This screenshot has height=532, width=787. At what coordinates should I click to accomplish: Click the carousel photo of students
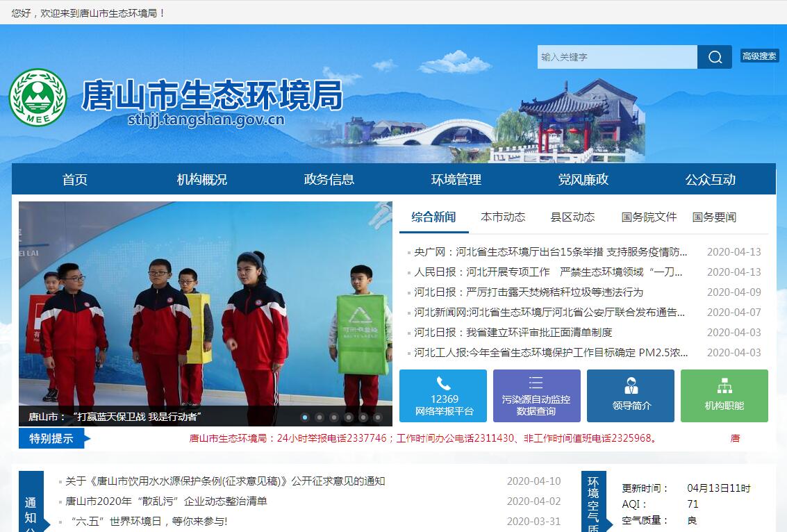click(205, 313)
